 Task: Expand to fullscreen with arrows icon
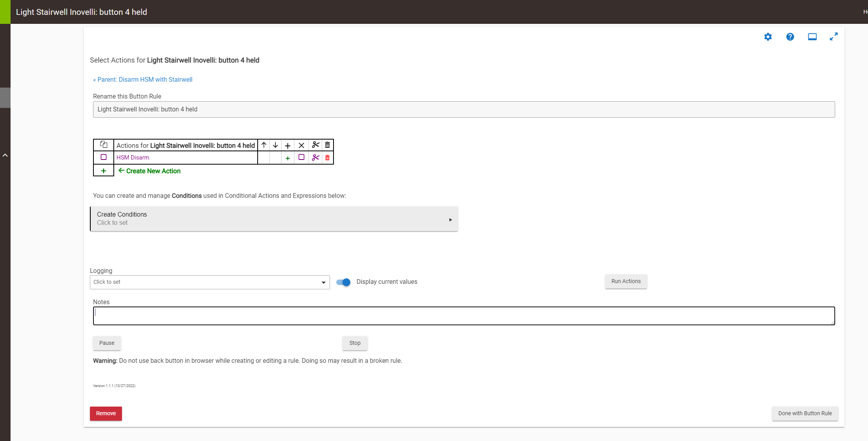pos(834,37)
